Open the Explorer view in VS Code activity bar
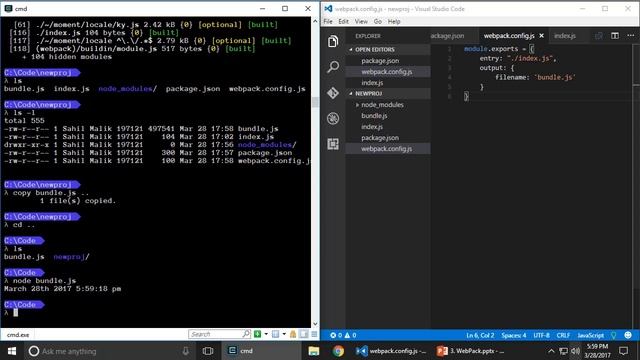The image size is (640, 360). coord(333,41)
